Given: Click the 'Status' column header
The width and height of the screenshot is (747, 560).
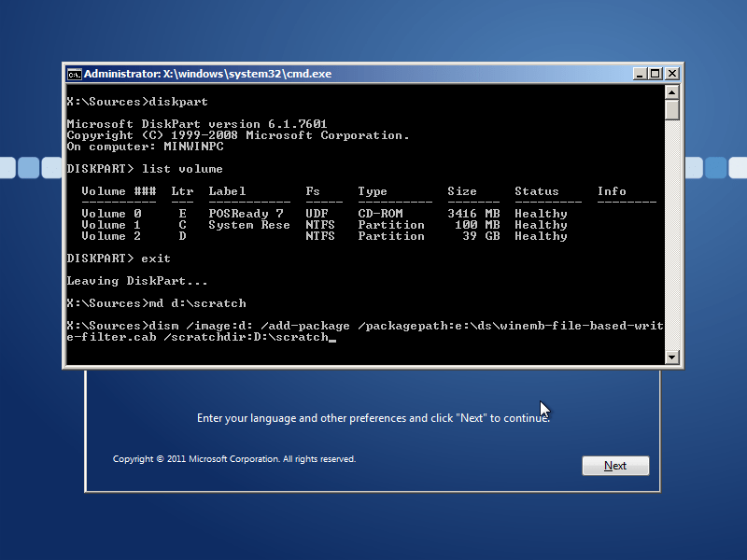Looking at the screenshot, I should 536,191.
